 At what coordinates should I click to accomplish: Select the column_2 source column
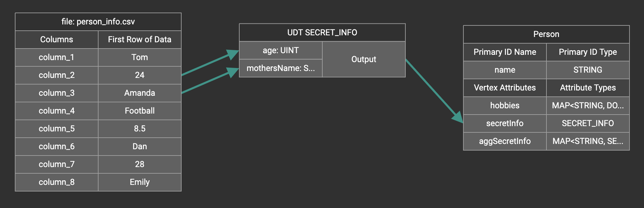56,75
